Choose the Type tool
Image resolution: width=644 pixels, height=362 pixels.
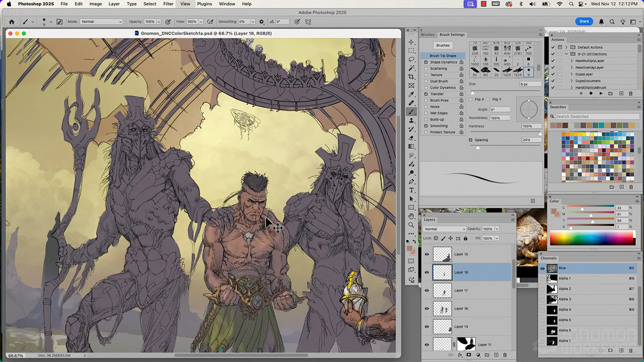tap(412, 190)
